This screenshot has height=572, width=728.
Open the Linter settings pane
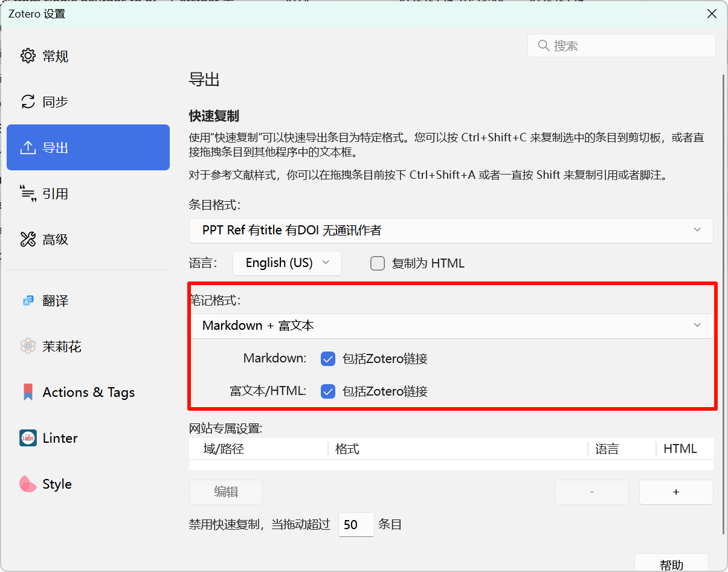click(88, 438)
